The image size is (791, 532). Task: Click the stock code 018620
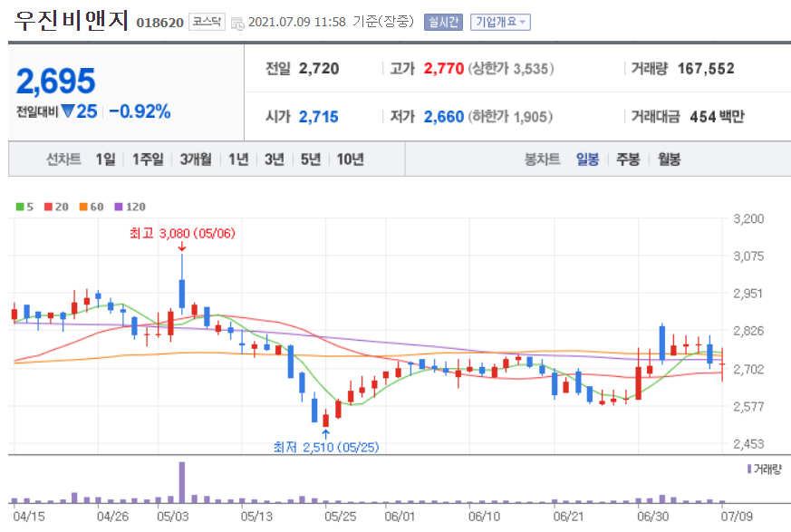(159, 23)
